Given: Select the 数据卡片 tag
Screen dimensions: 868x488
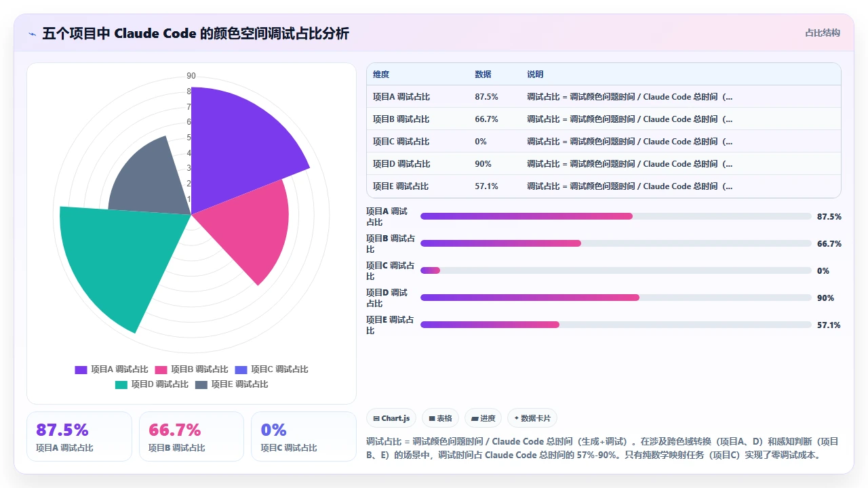Looking at the screenshot, I should 532,418.
